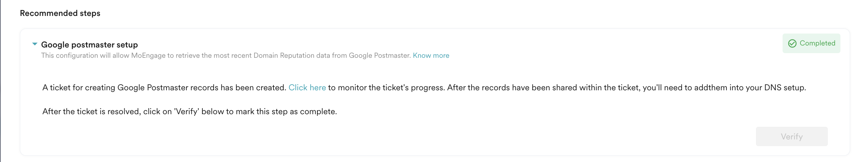Click the word MoEngage in the description
The width and height of the screenshot is (868, 162).
point(148,55)
